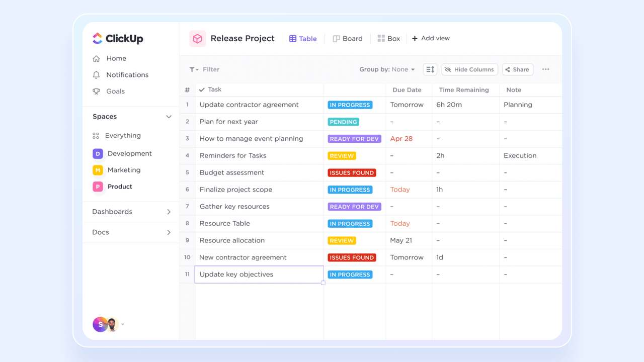Click the Note column header

514,90
